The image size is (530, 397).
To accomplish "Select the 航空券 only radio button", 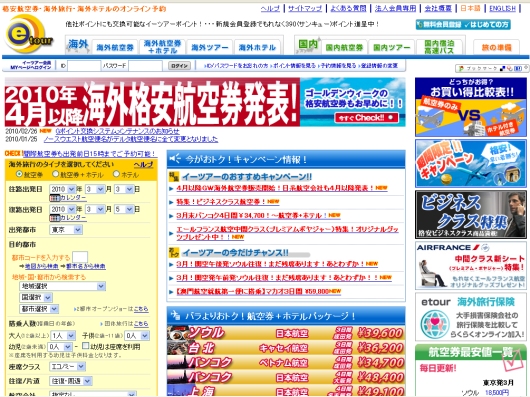I will pyautogui.click(x=19, y=174).
